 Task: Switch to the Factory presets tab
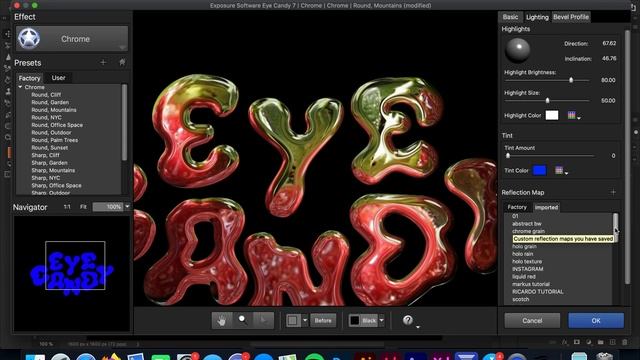pos(29,78)
